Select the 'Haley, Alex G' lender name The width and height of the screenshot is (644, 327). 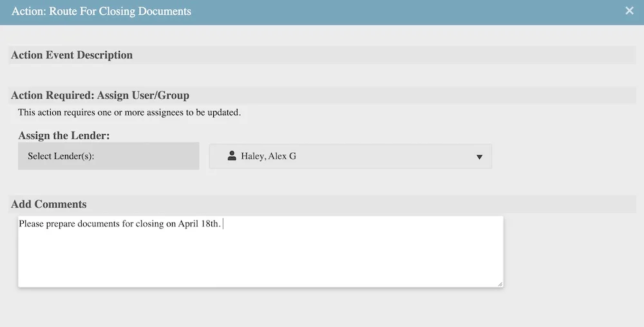click(269, 156)
